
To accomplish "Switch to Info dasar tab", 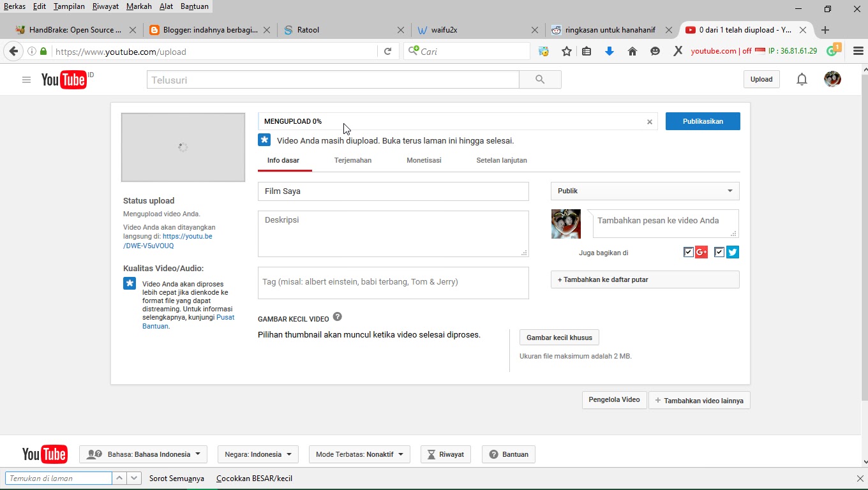I will 283,160.
